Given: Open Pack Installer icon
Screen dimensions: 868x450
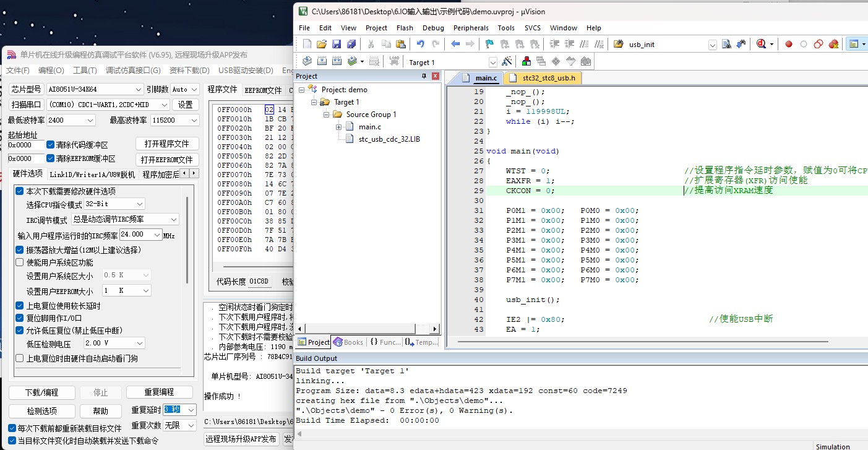Looking at the screenshot, I should pos(586,61).
